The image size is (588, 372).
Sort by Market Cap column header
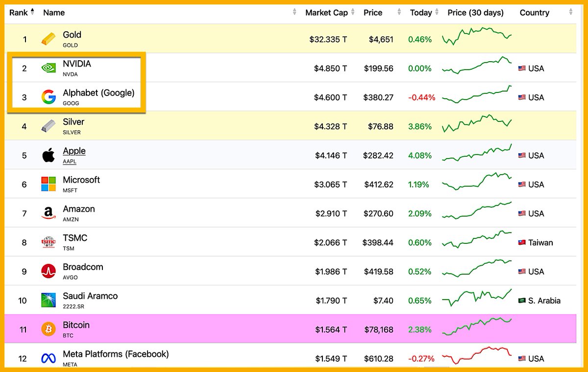pyautogui.click(x=326, y=13)
